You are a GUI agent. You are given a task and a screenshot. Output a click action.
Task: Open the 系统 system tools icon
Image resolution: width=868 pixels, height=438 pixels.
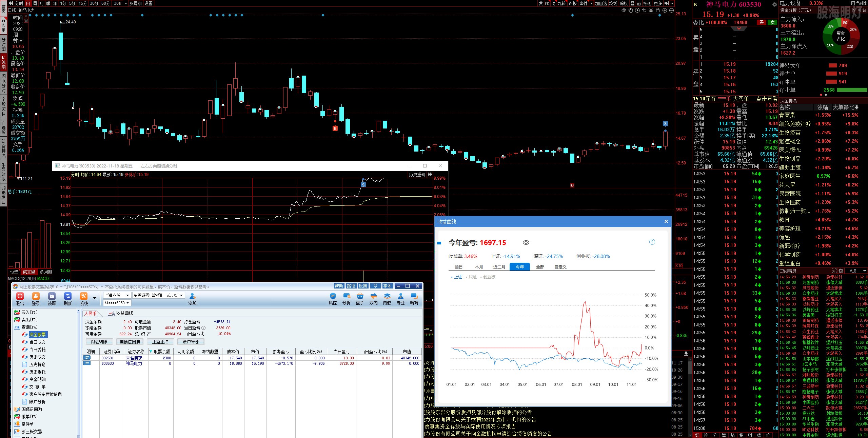coord(84,299)
